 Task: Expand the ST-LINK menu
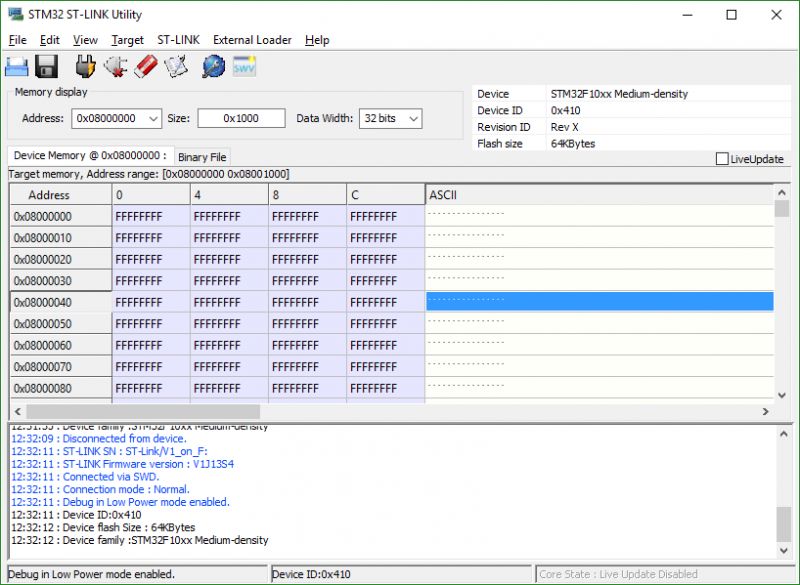[177, 40]
